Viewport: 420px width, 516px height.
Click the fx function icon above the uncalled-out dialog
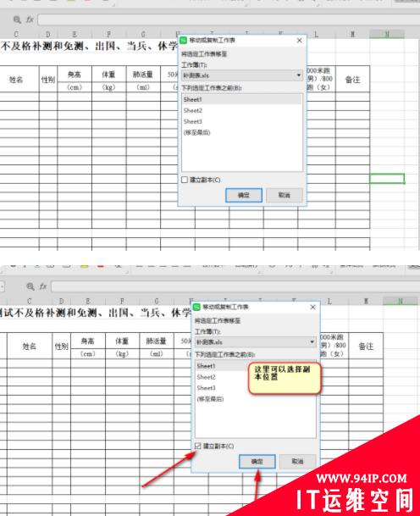(x=30, y=19)
